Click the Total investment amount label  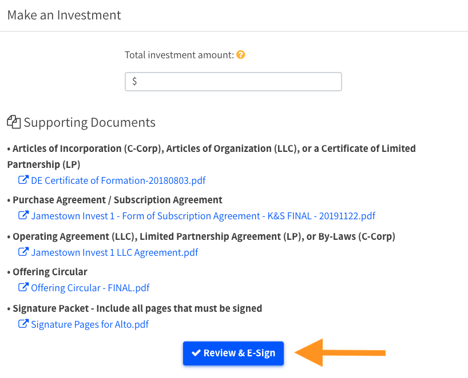pos(179,55)
